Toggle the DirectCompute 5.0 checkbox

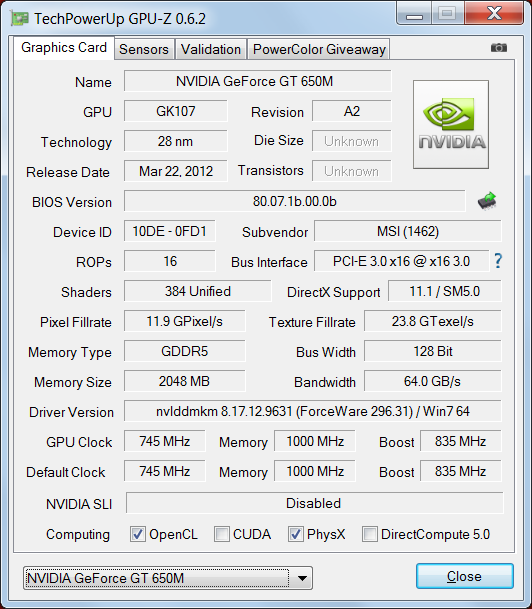(369, 534)
